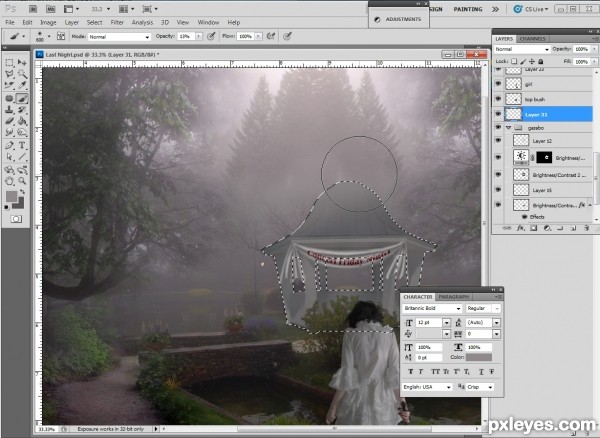Swap foreground and background colors

(x=23, y=192)
